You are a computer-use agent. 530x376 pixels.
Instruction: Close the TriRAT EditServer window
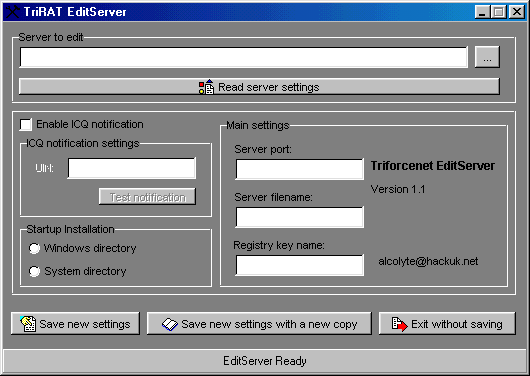(517, 12)
